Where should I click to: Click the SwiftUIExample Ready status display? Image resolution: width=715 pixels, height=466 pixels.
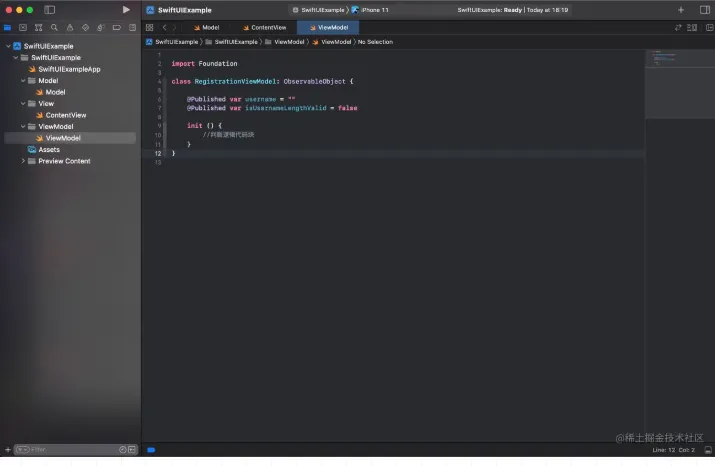[513, 10]
